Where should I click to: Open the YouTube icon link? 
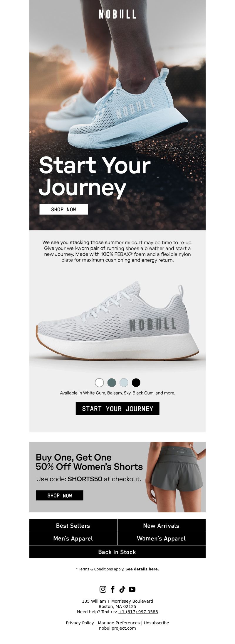(132, 589)
